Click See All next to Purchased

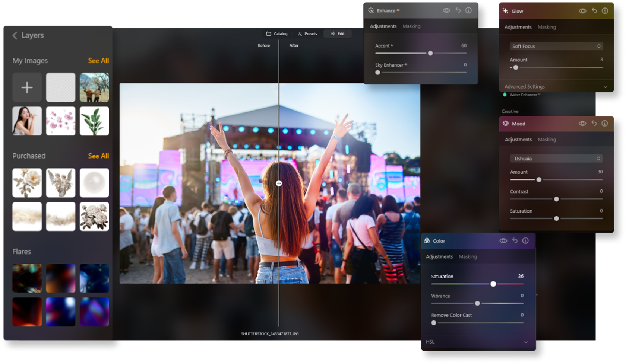[x=99, y=156]
